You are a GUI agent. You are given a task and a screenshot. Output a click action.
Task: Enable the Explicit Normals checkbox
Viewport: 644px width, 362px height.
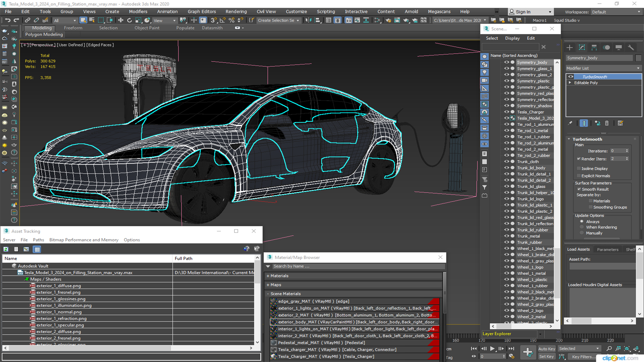[x=579, y=176]
